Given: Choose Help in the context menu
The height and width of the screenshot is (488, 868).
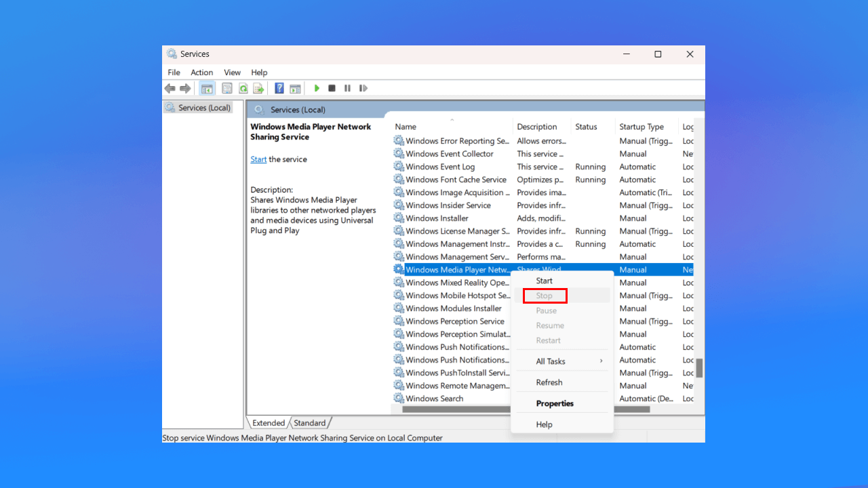Looking at the screenshot, I should pos(562,424).
